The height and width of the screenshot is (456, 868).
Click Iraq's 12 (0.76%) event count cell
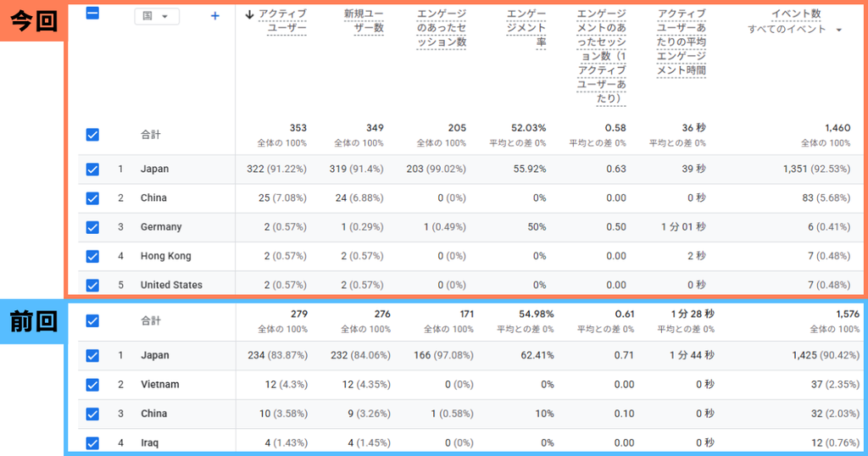[835, 442]
